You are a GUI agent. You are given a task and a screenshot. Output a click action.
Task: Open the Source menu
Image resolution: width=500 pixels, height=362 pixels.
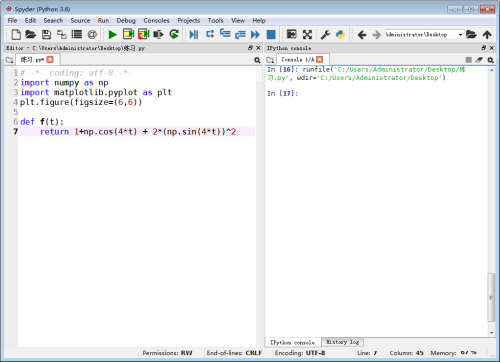coord(80,21)
